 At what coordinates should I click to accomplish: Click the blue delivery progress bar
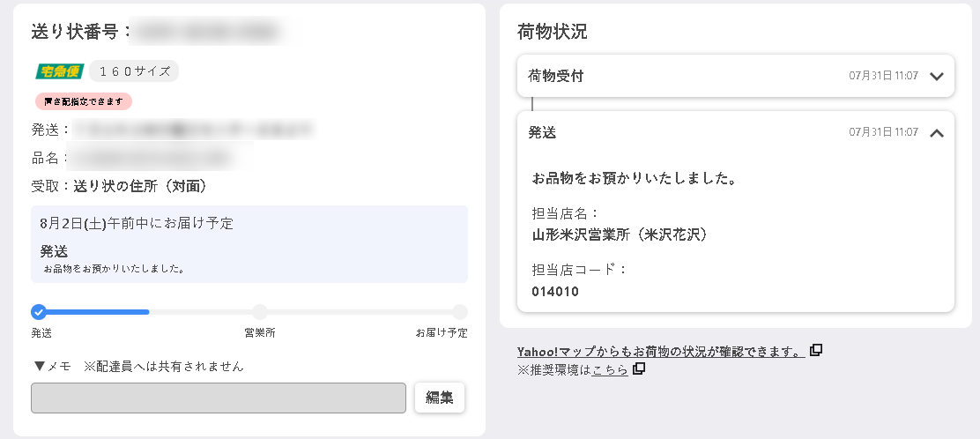point(93,311)
